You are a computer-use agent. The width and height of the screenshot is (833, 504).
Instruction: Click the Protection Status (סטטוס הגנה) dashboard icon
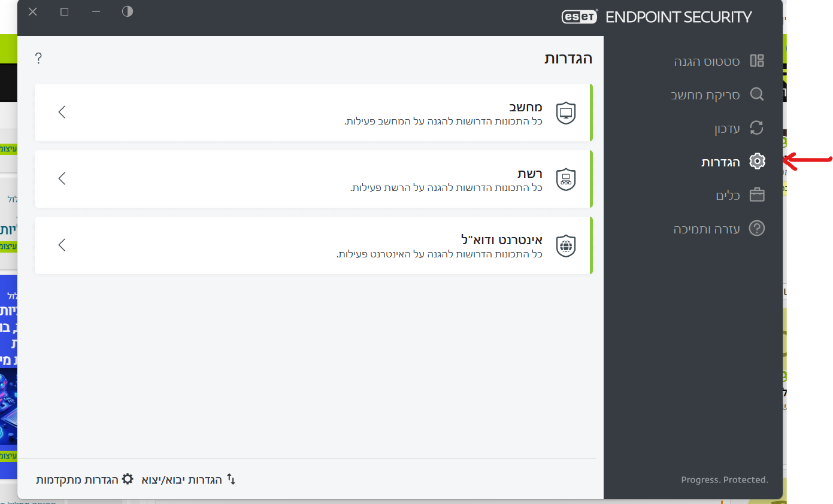pos(757,60)
